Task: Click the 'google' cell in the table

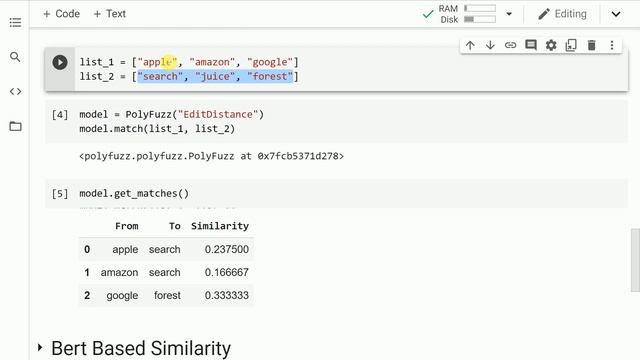Action: coord(122,296)
